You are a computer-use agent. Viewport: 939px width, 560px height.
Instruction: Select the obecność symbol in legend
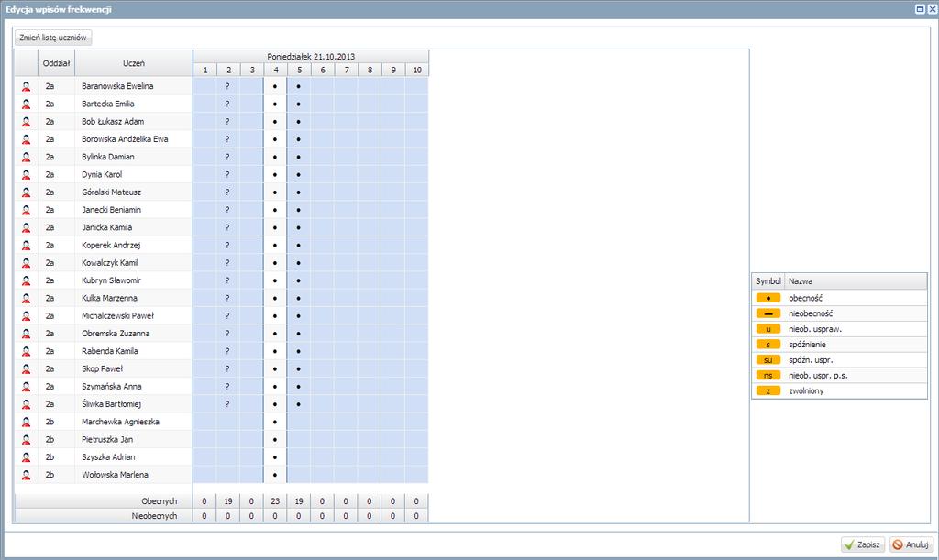[768, 298]
